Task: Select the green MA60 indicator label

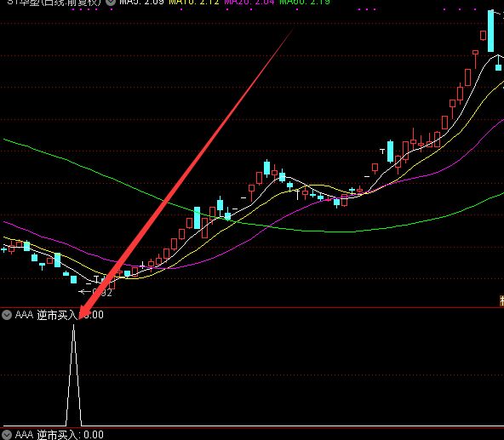Action: (x=305, y=3)
